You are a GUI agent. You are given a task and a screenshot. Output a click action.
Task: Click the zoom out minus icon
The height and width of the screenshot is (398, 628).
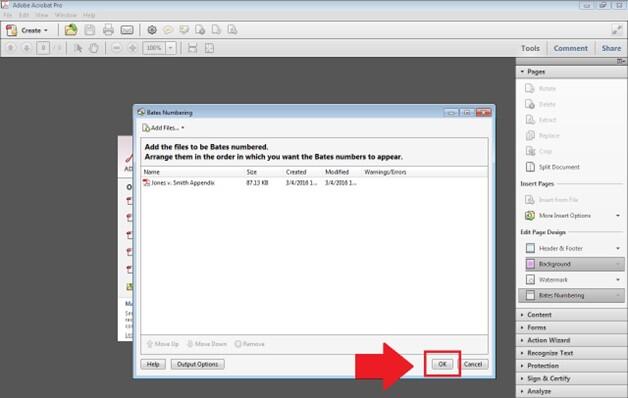116,48
